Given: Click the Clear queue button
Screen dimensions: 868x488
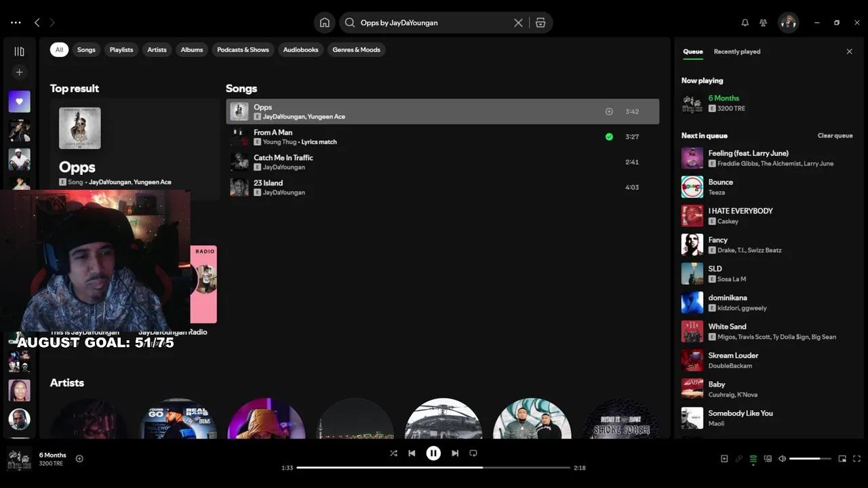Looking at the screenshot, I should pos(835,136).
